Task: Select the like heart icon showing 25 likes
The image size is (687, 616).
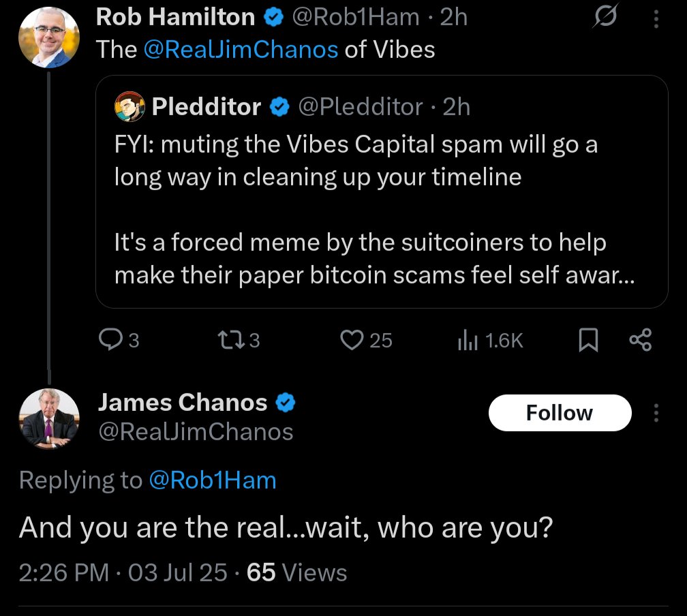Action: pyautogui.click(x=352, y=339)
